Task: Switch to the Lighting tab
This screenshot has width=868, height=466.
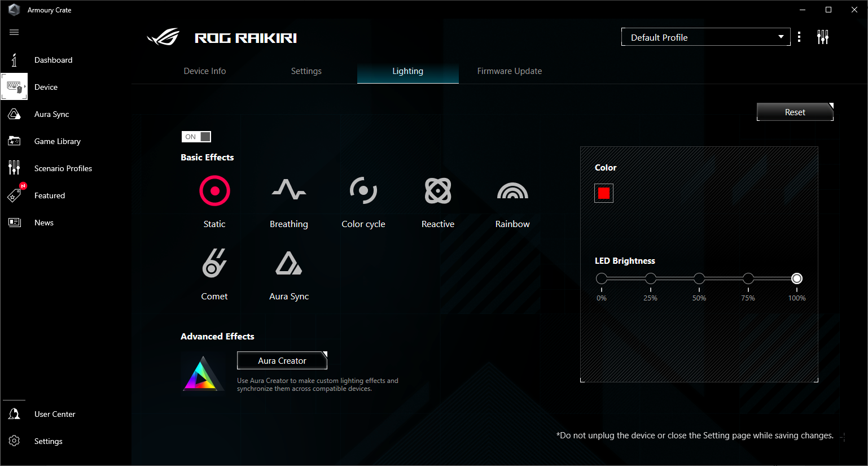Action: [408, 71]
